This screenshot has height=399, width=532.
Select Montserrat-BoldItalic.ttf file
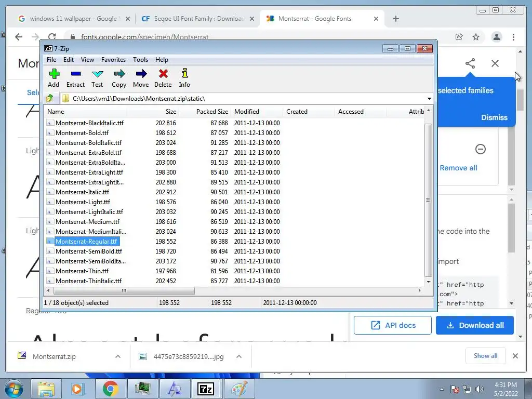pos(88,142)
